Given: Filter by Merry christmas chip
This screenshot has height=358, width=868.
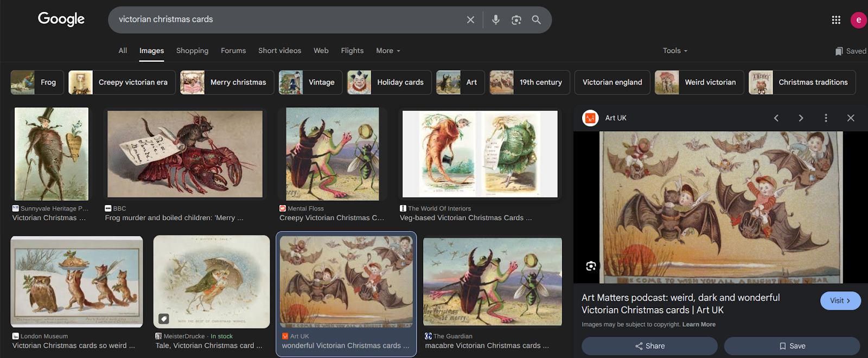Looking at the screenshot, I should coord(227,82).
